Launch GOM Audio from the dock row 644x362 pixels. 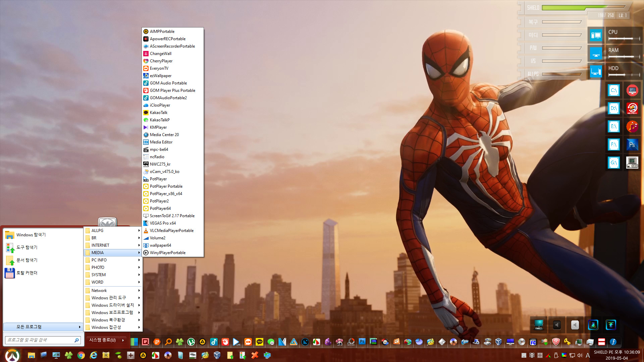coord(214,342)
